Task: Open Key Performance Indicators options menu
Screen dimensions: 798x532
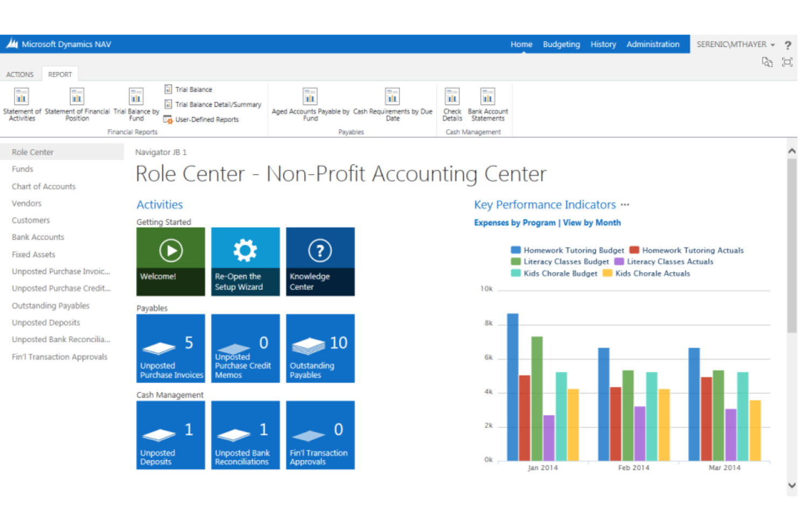Action: (x=625, y=205)
